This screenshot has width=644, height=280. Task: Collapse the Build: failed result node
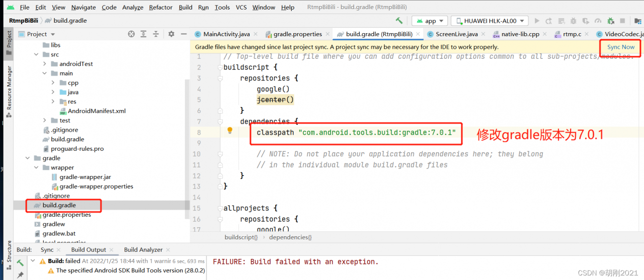pos(33,261)
